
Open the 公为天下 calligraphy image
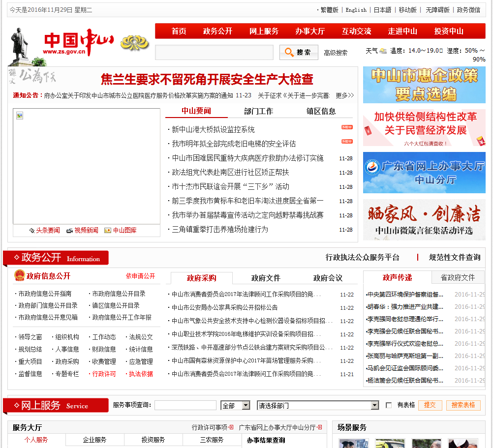click(x=32, y=76)
